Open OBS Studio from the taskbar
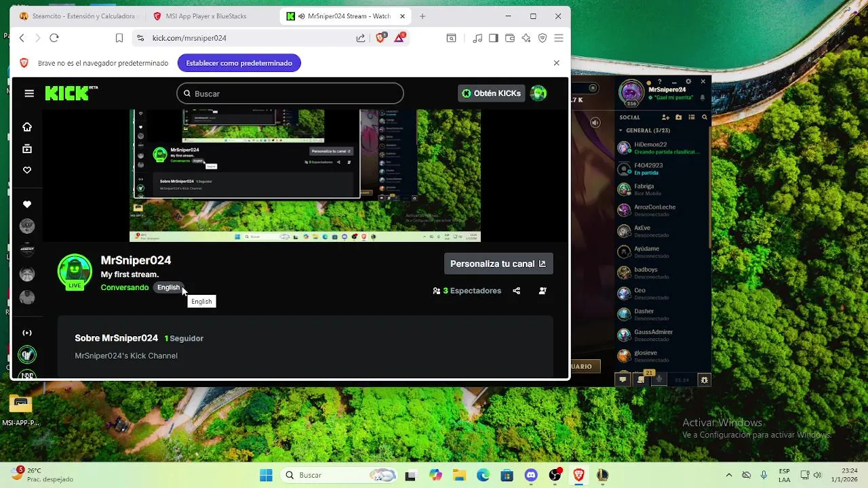The image size is (868, 488). click(555, 475)
